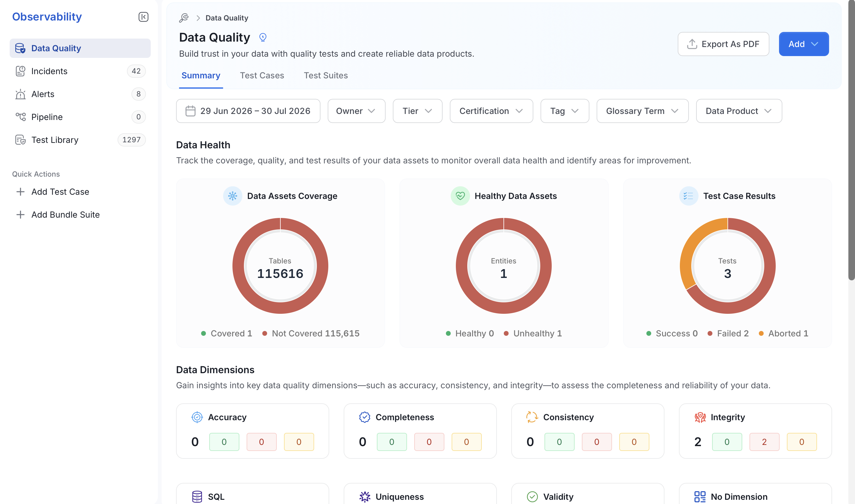The width and height of the screenshot is (855, 504).
Task: Click the plus icon for Add Bundle Suite
Action: 21,215
